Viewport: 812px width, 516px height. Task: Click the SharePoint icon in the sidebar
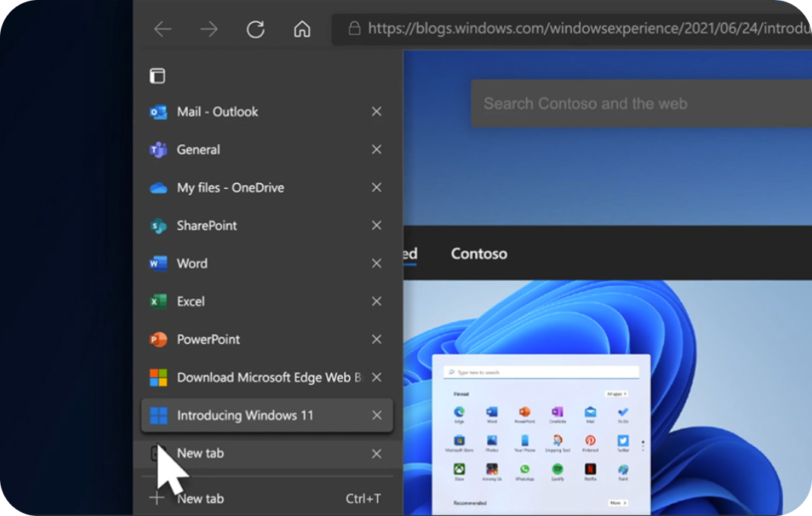pyautogui.click(x=158, y=225)
